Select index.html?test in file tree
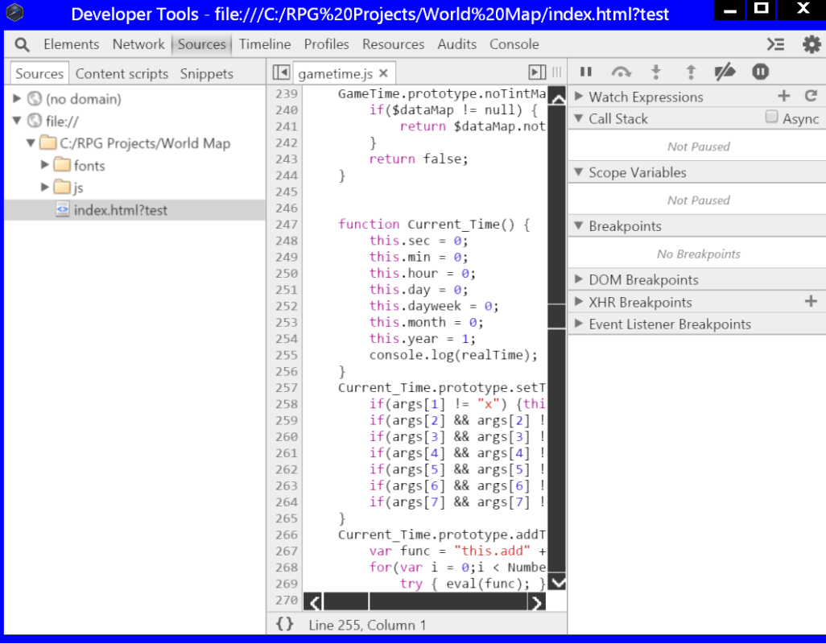The width and height of the screenshot is (826, 644). 135,209
